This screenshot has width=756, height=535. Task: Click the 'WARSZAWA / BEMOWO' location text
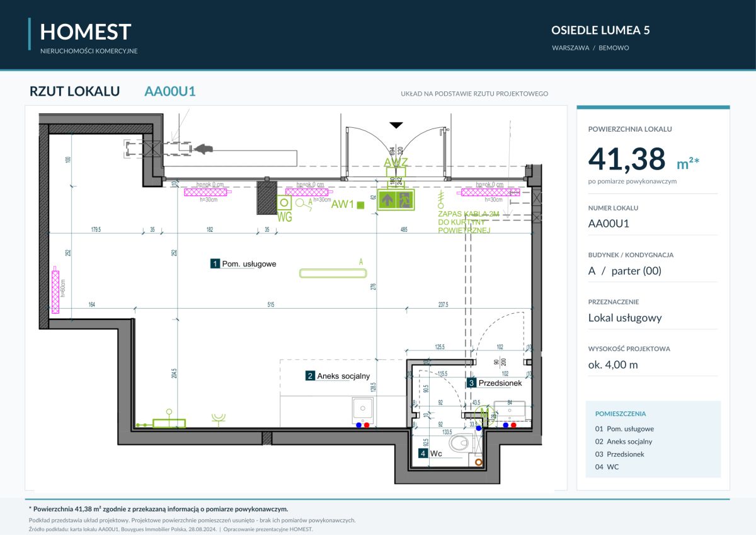(x=590, y=48)
